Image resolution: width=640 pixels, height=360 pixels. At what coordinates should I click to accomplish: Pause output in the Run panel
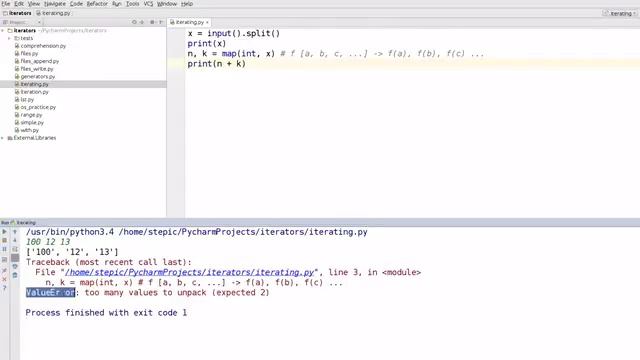tap(4, 249)
